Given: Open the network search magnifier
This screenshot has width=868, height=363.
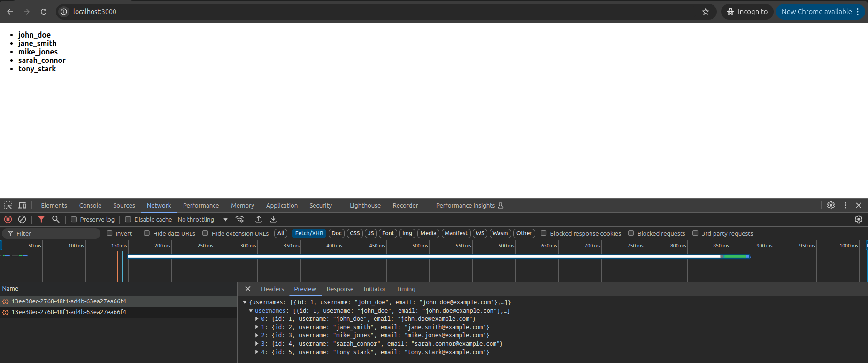Looking at the screenshot, I should (x=55, y=219).
